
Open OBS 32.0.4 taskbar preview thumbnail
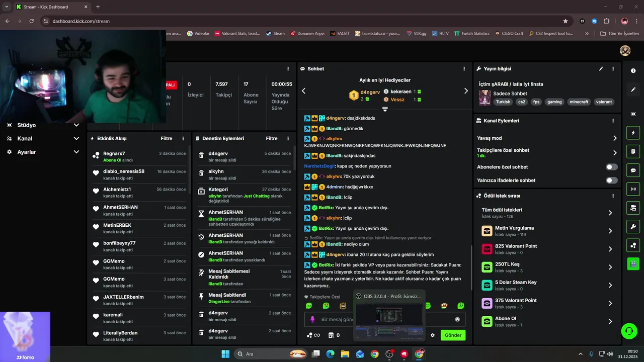(x=389, y=316)
